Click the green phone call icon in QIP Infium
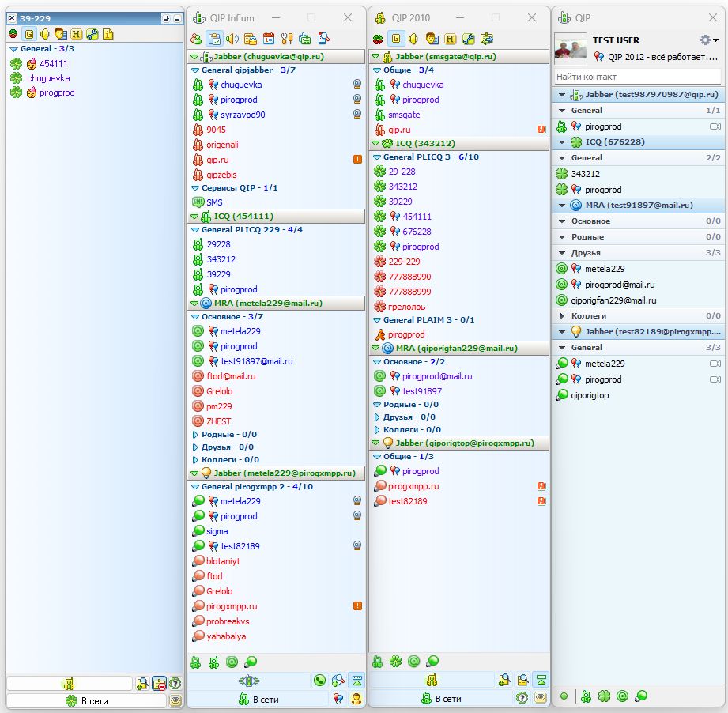This screenshot has height=713, width=728. tap(319, 681)
